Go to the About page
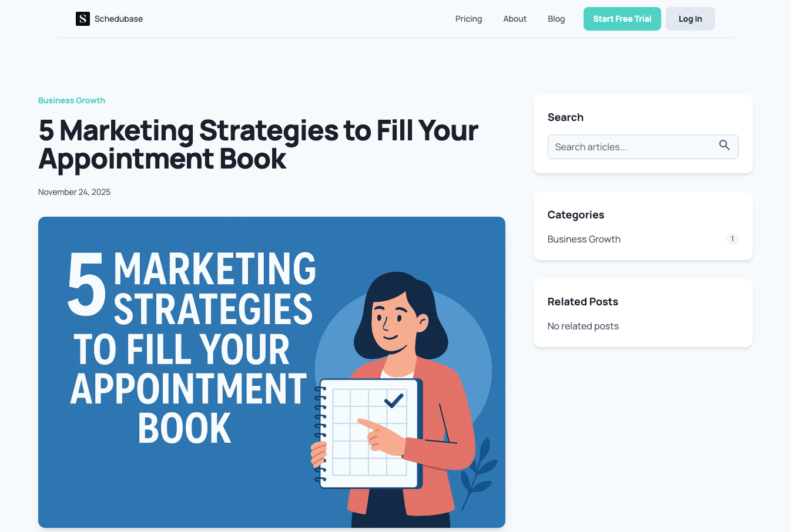This screenshot has height=532, width=791. point(515,19)
